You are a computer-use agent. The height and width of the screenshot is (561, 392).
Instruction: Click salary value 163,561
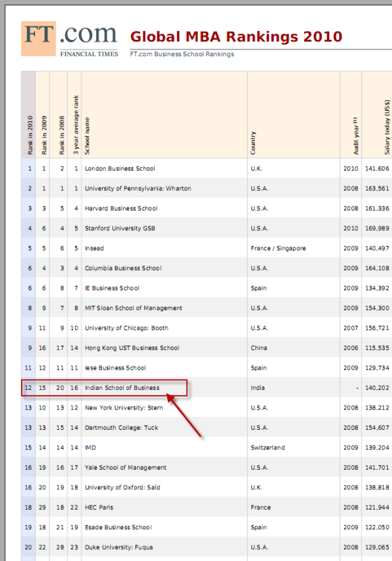pos(377,189)
